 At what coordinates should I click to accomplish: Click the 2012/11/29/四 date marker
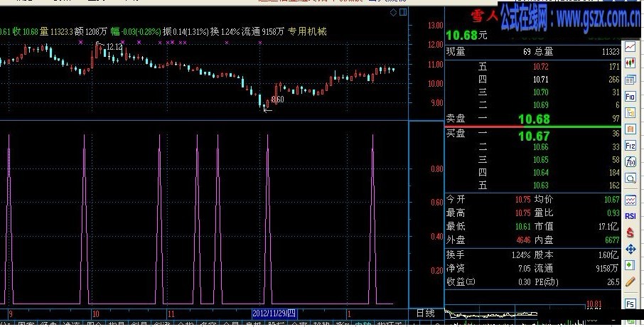pyautogui.click(x=274, y=313)
